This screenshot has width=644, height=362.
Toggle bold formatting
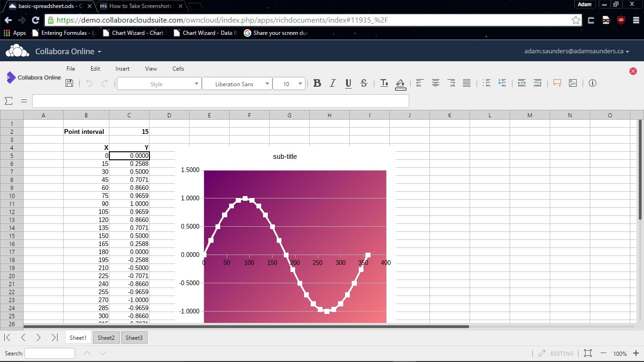[x=317, y=83]
